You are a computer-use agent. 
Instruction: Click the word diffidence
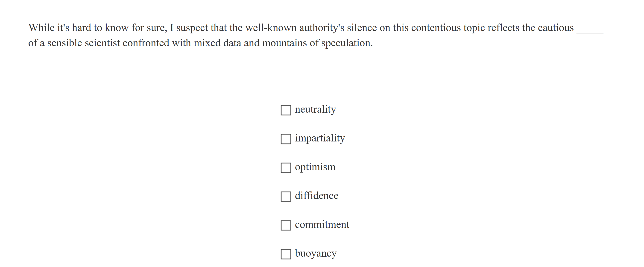[316, 196]
